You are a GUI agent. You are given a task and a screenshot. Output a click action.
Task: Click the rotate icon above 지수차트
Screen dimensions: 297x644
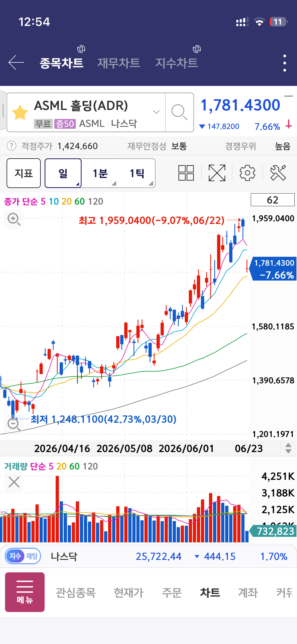click(x=197, y=49)
